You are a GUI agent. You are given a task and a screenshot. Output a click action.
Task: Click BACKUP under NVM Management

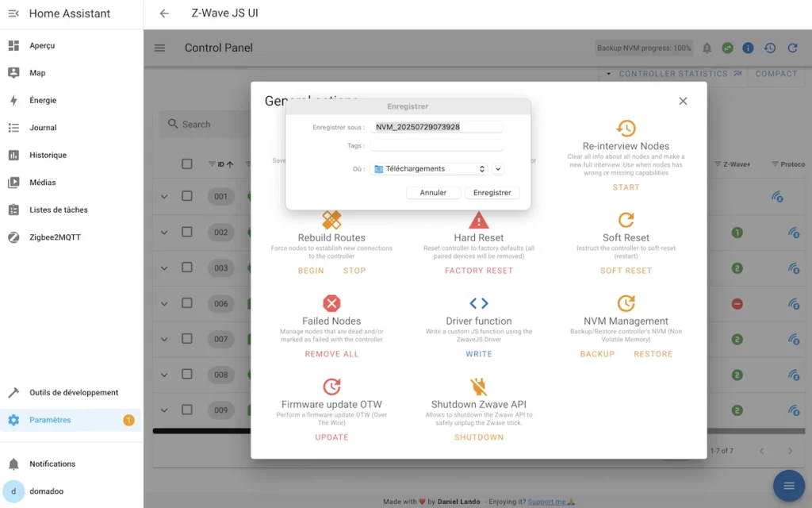(597, 354)
